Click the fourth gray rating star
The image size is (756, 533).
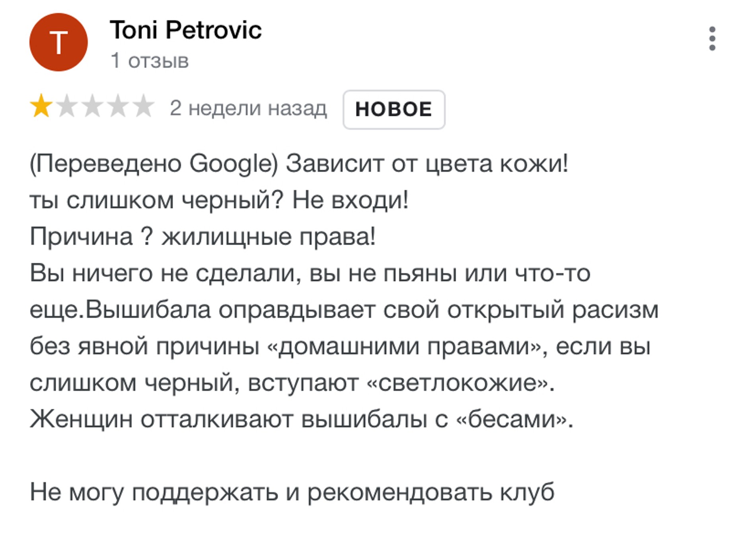pos(118,107)
